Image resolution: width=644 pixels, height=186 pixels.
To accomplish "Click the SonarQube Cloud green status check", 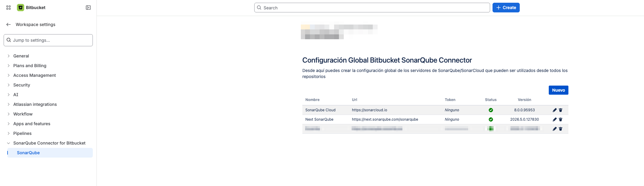I will click(491, 110).
